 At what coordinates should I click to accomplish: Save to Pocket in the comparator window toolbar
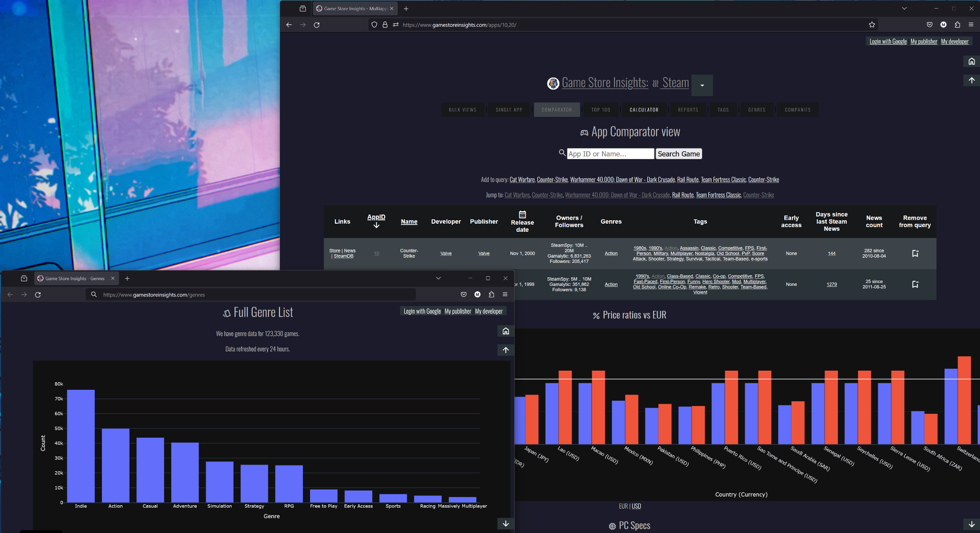pyautogui.click(x=929, y=25)
